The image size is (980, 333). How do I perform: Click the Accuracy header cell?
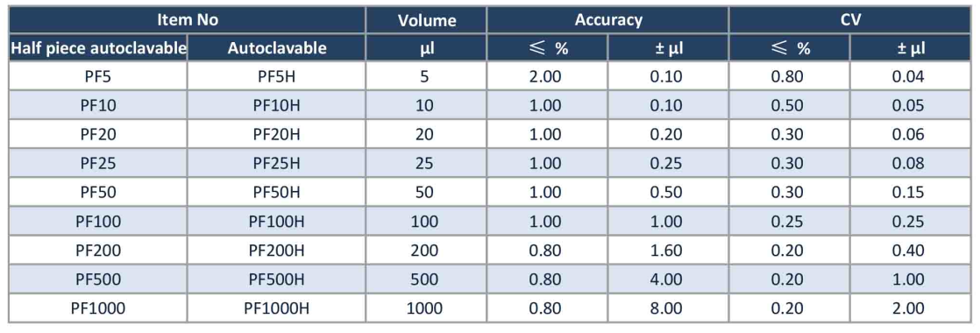point(608,20)
